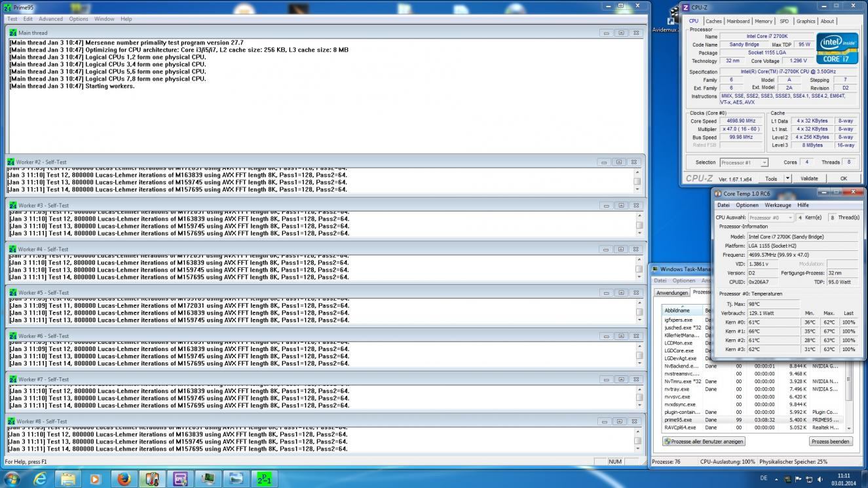Switch to Graphics tab in CPU-Z
The width and height of the screenshot is (868, 488).
click(806, 21)
